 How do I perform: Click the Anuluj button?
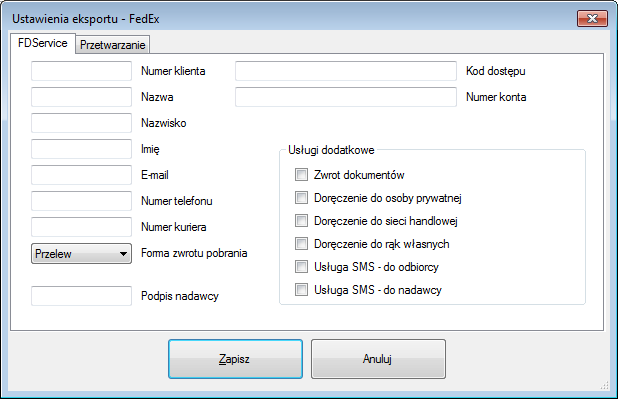[x=378, y=359]
